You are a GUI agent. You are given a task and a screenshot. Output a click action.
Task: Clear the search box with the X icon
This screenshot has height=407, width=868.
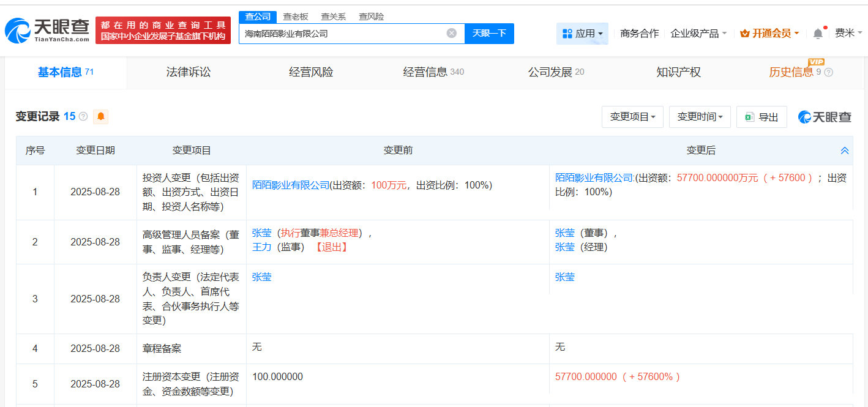coord(452,34)
